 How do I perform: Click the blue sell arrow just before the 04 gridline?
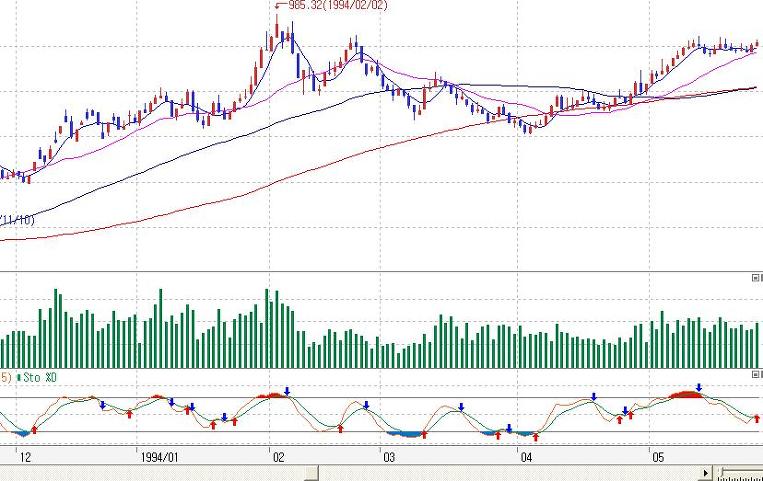click(509, 428)
